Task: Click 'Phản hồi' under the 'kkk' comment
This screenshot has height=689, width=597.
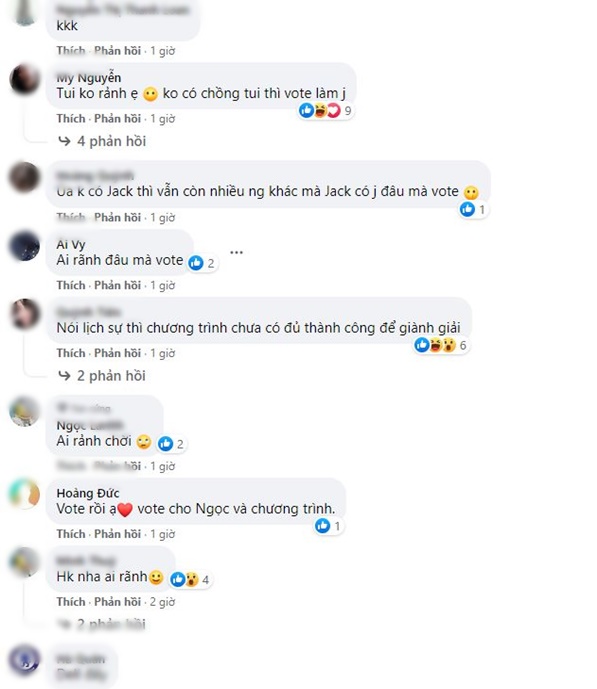Action: (117, 51)
